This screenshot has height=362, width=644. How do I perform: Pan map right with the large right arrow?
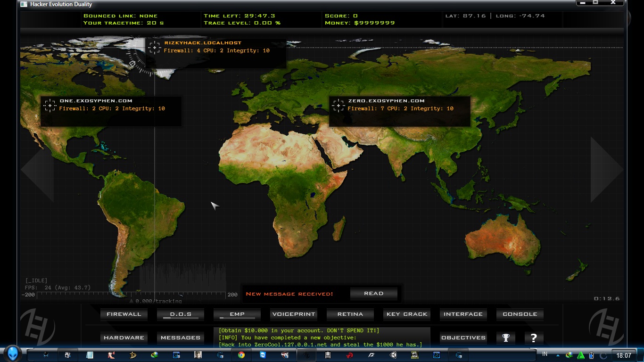[607, 169]
